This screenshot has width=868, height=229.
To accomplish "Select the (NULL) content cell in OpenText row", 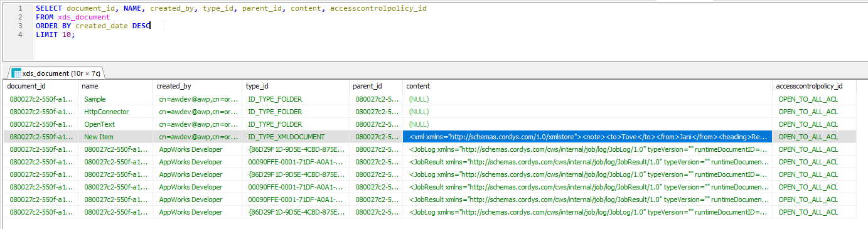I will 587,124.
